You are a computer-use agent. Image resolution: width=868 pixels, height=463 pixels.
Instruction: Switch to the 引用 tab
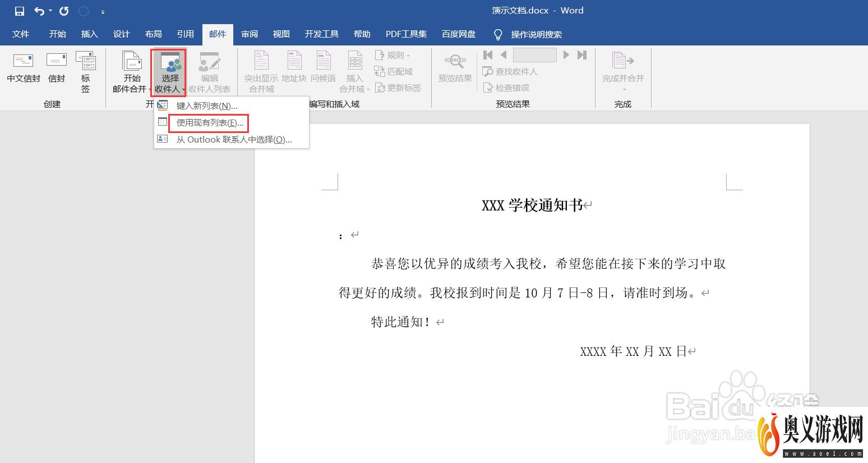click(186, 34)
